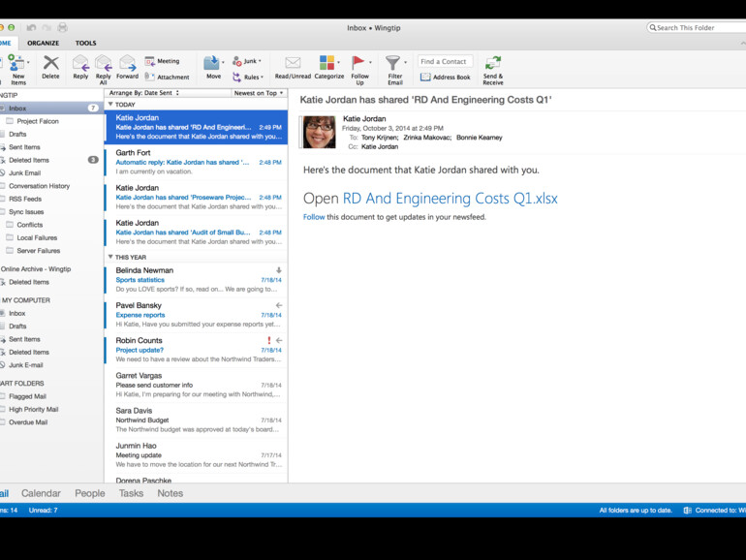This screenshot has width=746, height=560.
Task: Click the Attachment button in ribbon
Action: [167, 77]
